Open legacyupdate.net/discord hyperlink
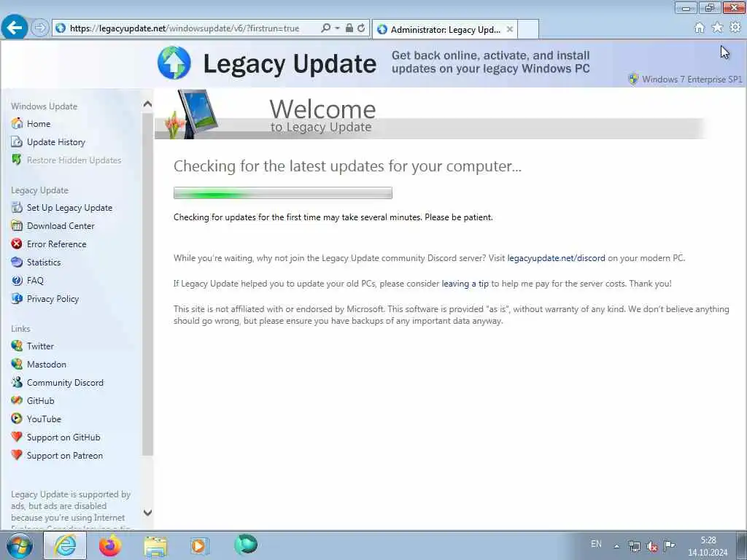Viewport: 747px width, 560px height. point(556,258)
